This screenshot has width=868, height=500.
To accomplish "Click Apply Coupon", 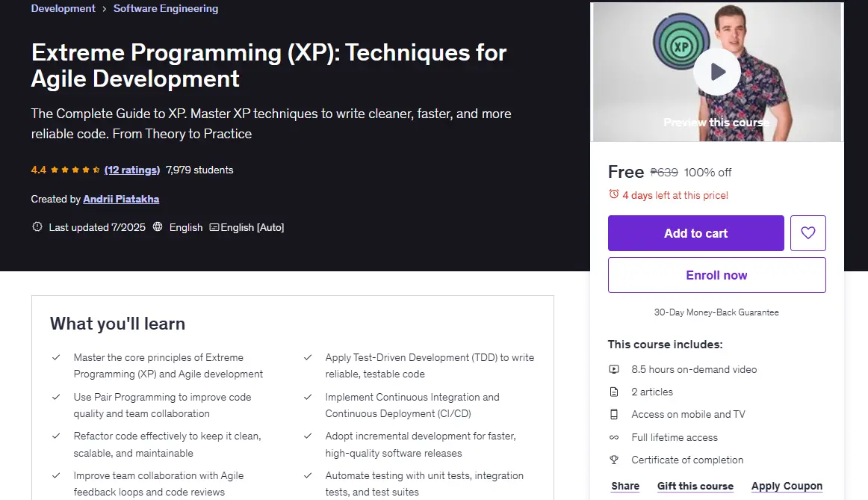I will point(787,486).
